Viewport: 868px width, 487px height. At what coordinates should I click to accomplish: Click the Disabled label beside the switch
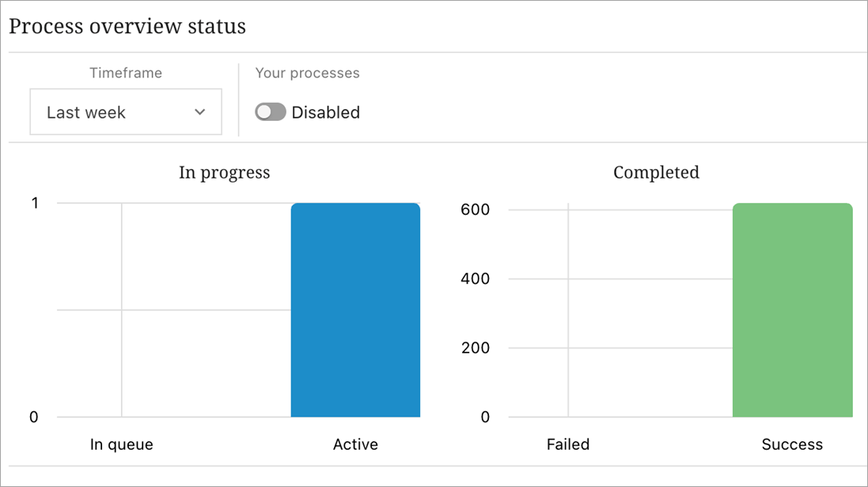tap(325, 112)
